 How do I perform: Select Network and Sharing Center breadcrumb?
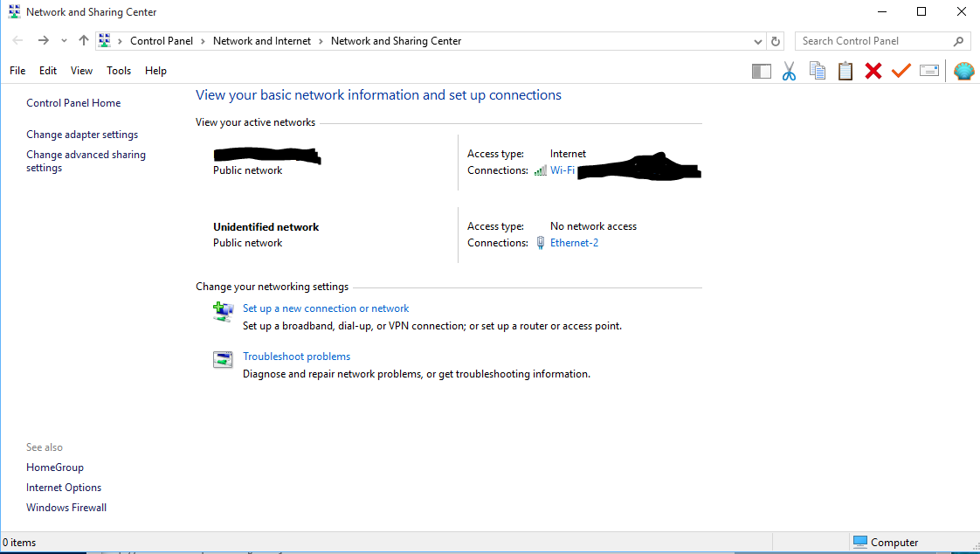[x=397, y=41]
